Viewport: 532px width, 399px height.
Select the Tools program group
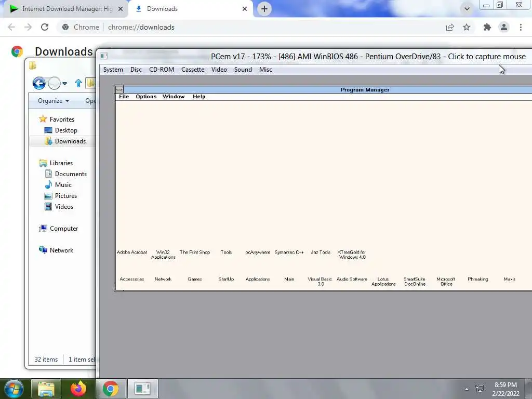[226, 252]
